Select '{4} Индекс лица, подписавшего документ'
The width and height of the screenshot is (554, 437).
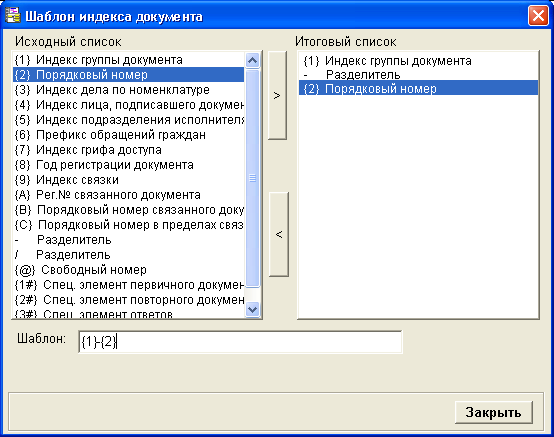pyautogui.click(x=129, y=105)
